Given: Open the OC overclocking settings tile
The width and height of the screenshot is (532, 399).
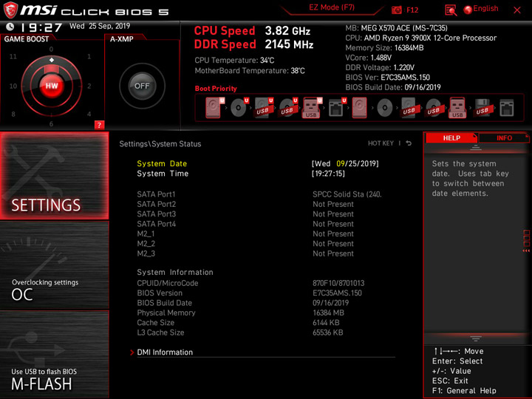Looking at the screenshot, I should (54, 265).
